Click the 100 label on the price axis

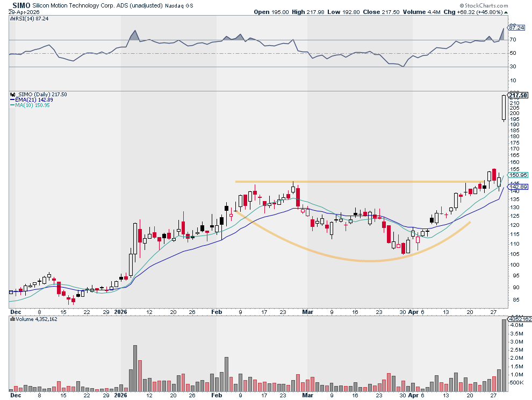coord(514,265)
